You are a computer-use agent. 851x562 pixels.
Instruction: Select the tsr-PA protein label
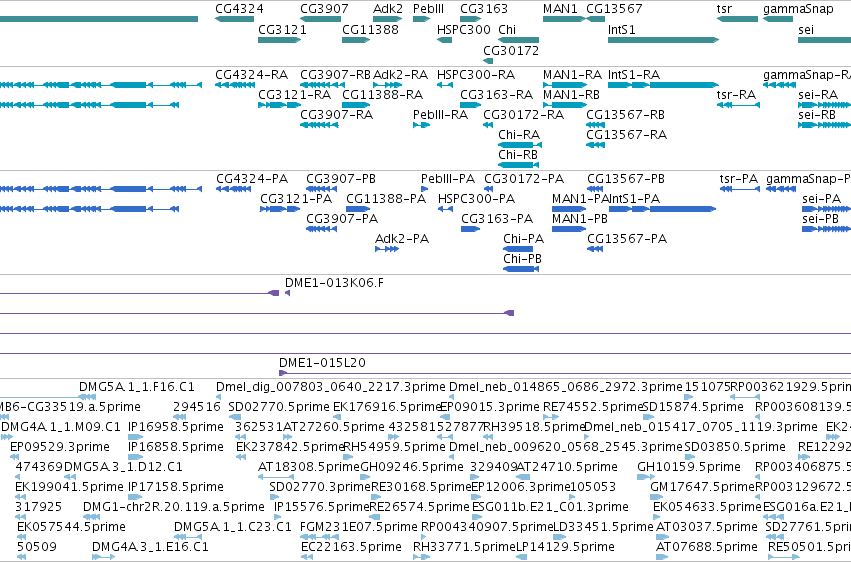[739, 178]
